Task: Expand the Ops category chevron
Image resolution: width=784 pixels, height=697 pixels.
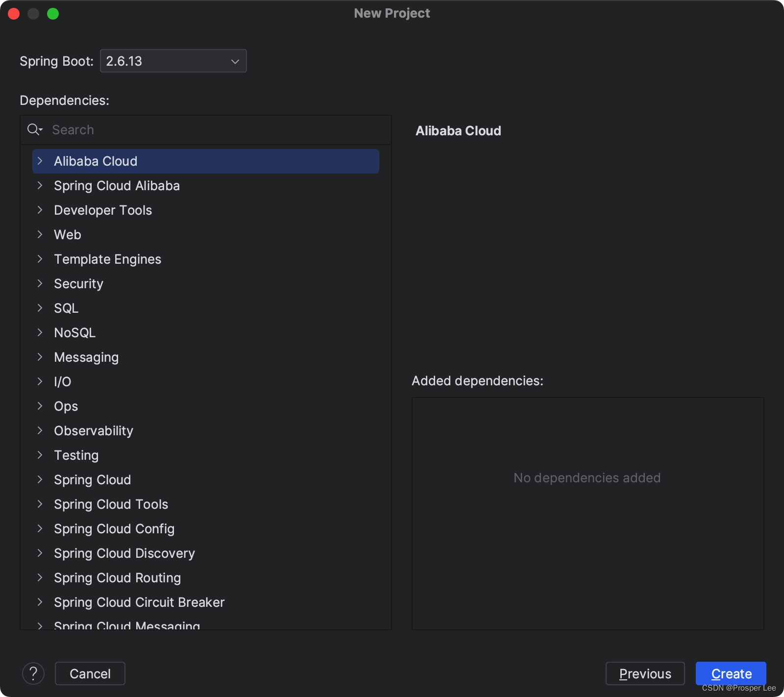Action: pyautogui.click(x=40, y=406)
